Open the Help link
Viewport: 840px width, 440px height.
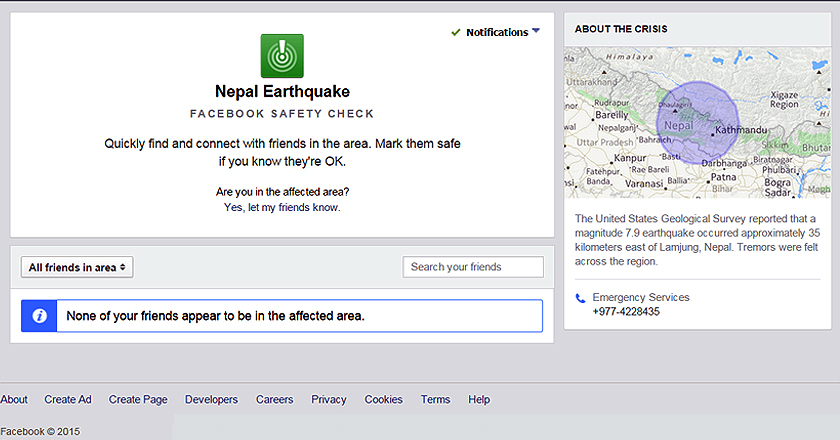click(x=479, y=399)
